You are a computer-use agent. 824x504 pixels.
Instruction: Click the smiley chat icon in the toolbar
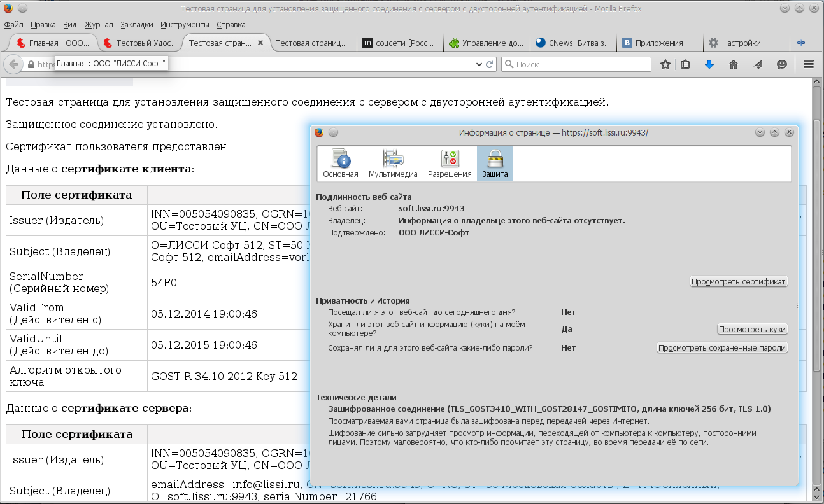click(x=782, y=64)
